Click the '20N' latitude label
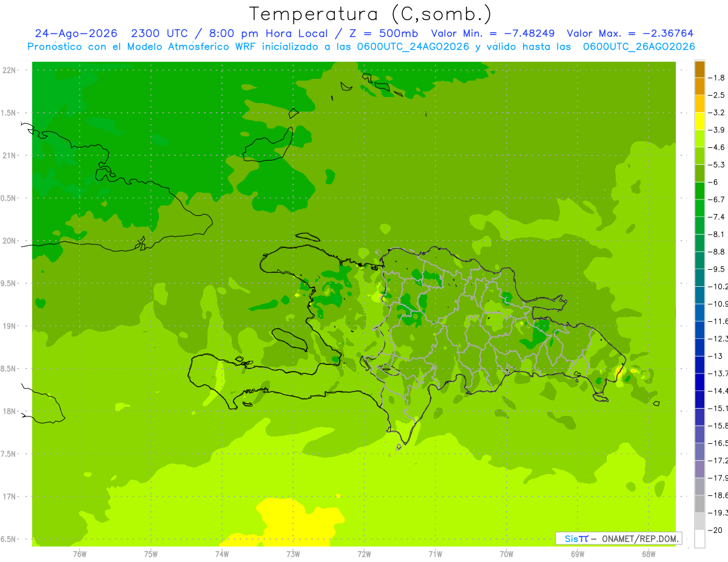The height and width of the screenshot is (562, 728). 9,241
